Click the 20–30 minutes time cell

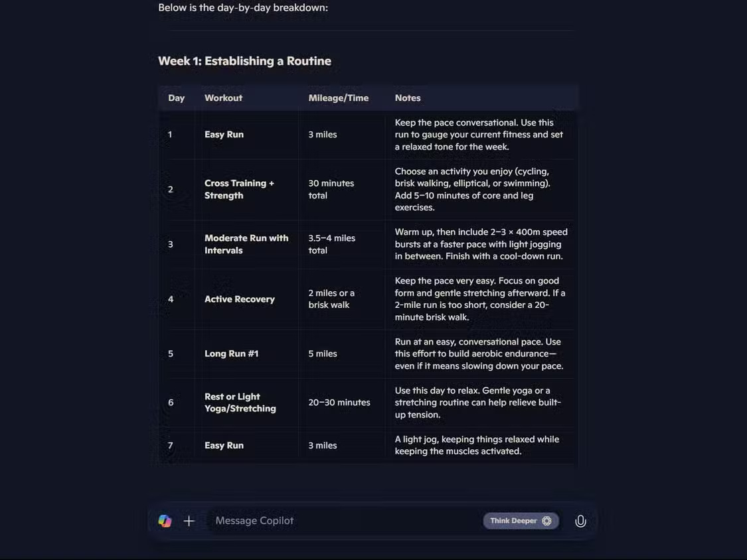(339, 403)
